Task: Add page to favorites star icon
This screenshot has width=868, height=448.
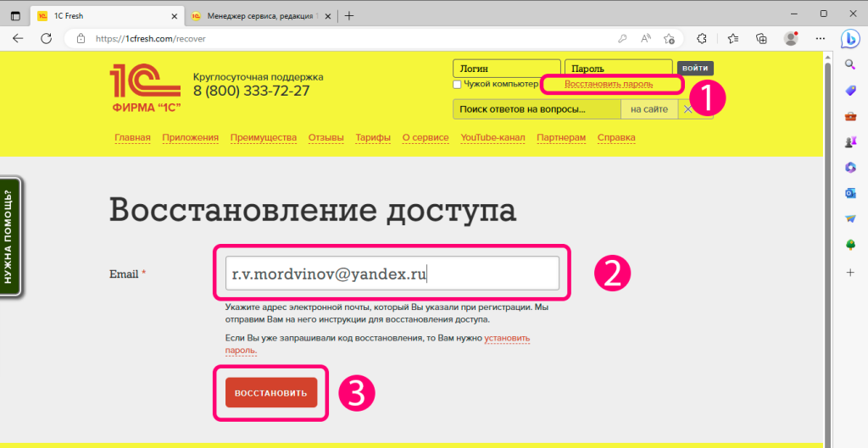Action: pyautogui.click(x=670, y=38)
